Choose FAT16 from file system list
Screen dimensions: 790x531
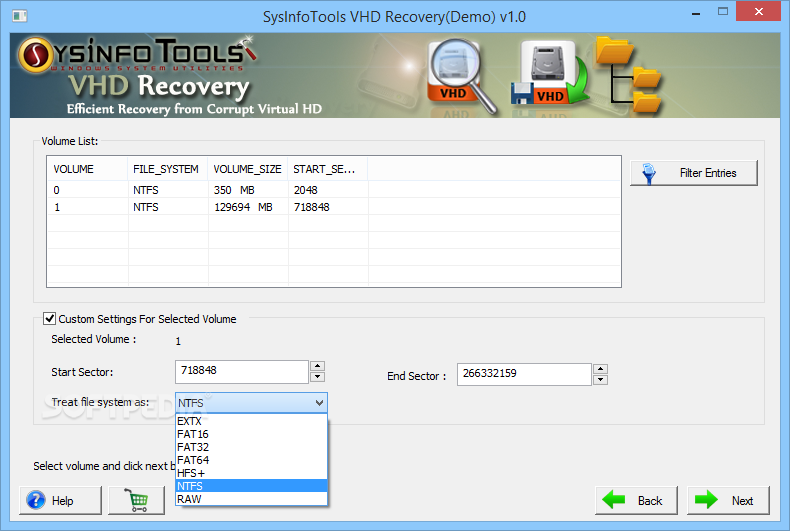point(252,434)
